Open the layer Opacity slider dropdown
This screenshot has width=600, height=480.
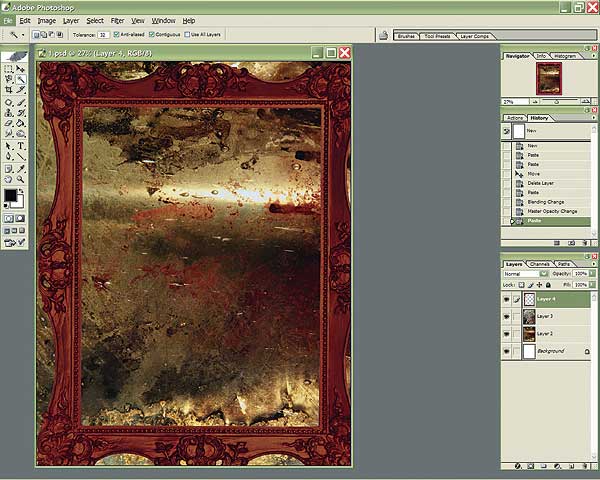(591, 273)
